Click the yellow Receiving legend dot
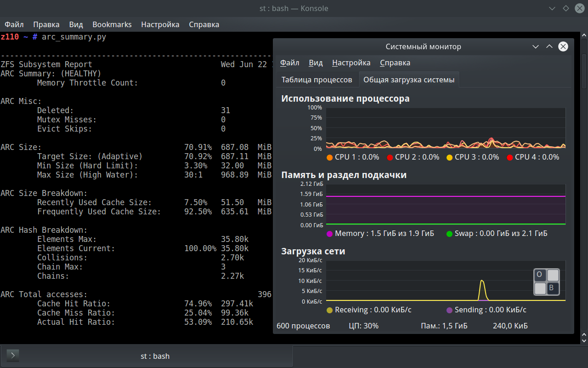The image size is (588, 368). [x=329, y=310]
